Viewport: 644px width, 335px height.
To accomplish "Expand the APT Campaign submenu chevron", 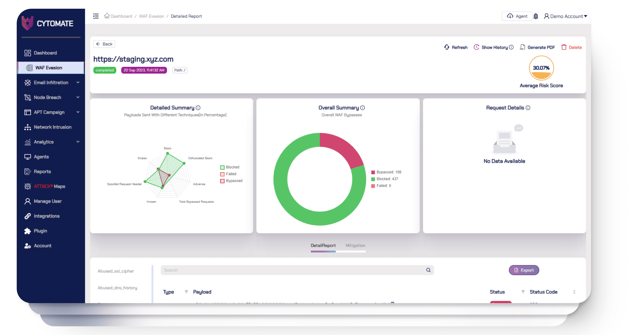I will (x=78, y=112).
